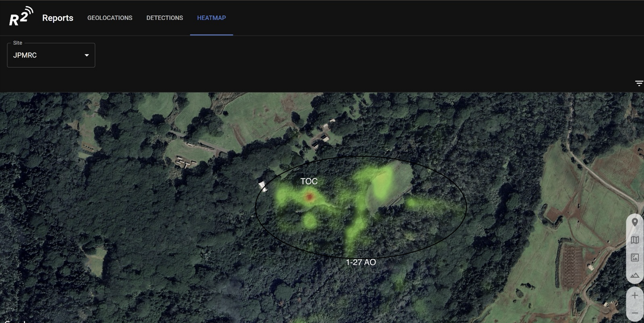Click the Reports title

[58, 18]
